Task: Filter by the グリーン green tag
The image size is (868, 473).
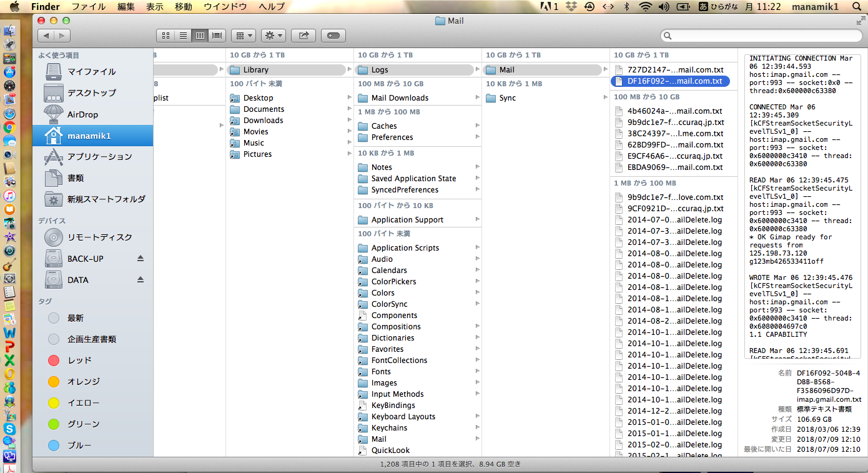Action: point(92,424)
